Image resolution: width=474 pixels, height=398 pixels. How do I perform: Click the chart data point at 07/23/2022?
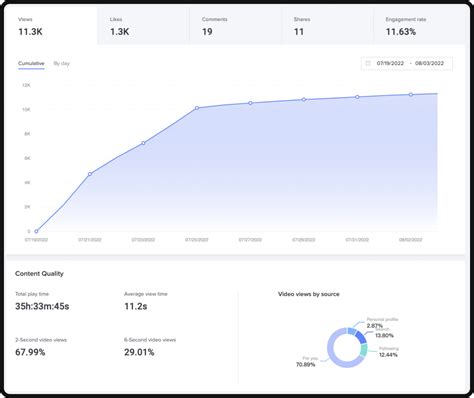point(143,143)
